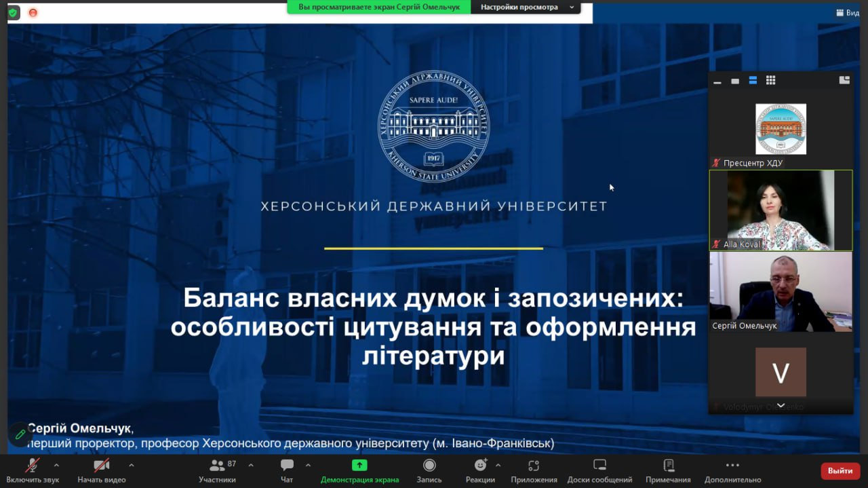Unmute via the Включить звук microphone
868x488 pixels.
(33, 470)
